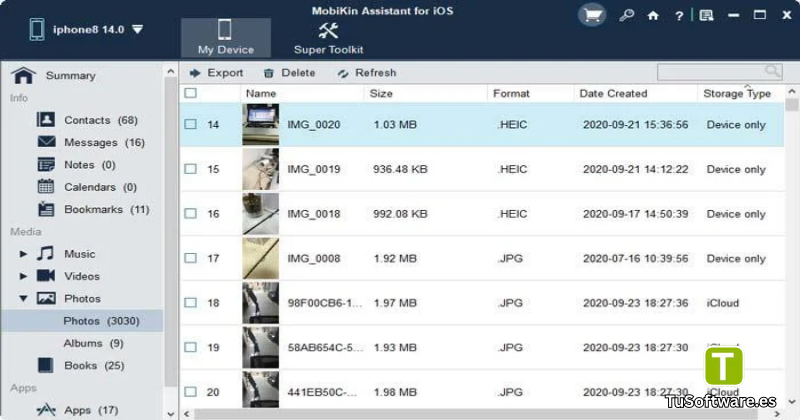800x420 pixels.
Task: Click the Export arrow icon
Action: (195, 73)
